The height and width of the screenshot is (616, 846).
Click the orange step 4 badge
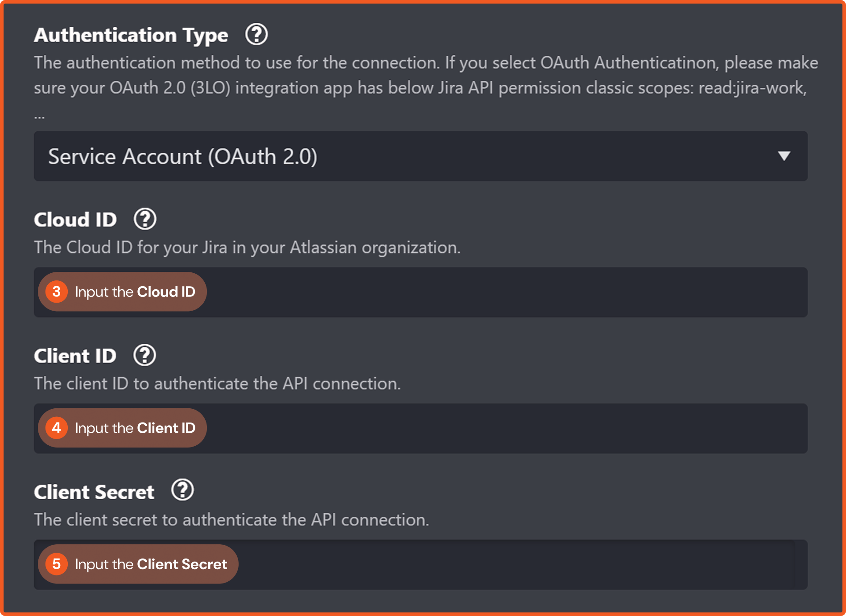(x=57, y=428)
